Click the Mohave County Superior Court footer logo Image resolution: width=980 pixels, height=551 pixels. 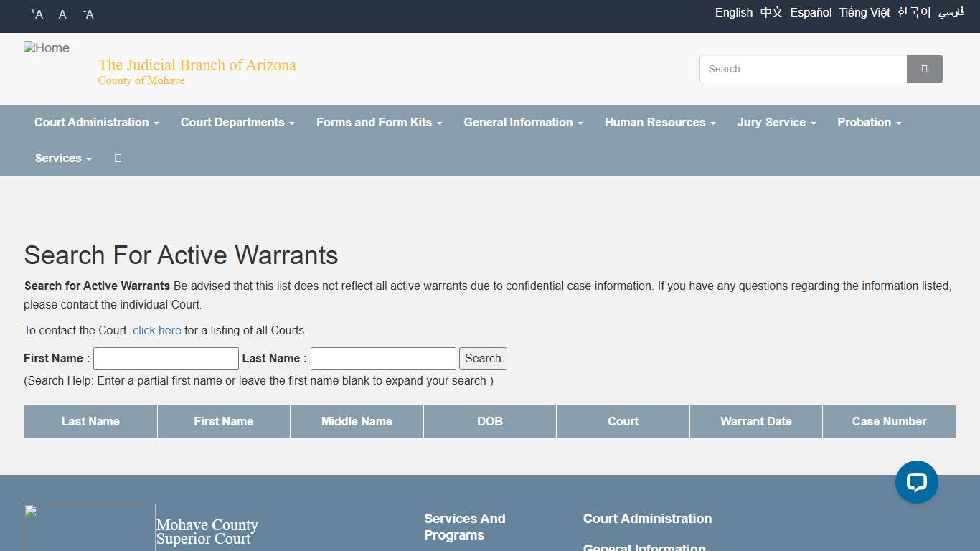click(90, 527)
